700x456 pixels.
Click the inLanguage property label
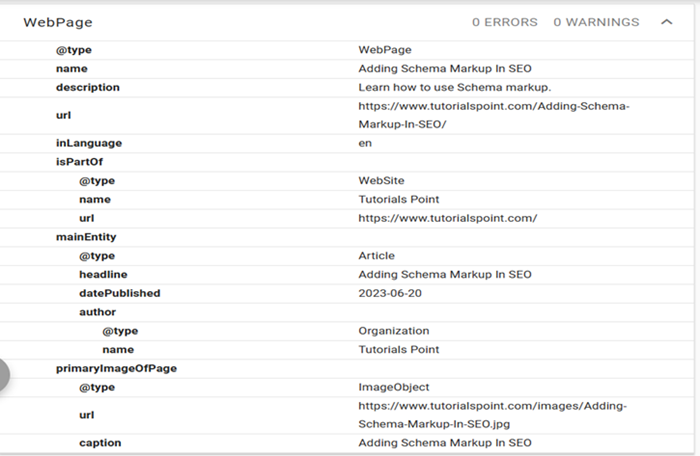coord(88,143)
